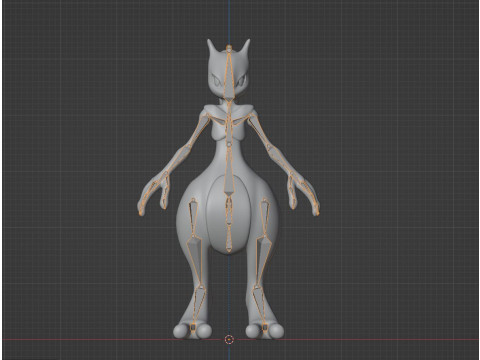
Task: Select the upper arm bone on the viewer's left
Action: point(199,131)
